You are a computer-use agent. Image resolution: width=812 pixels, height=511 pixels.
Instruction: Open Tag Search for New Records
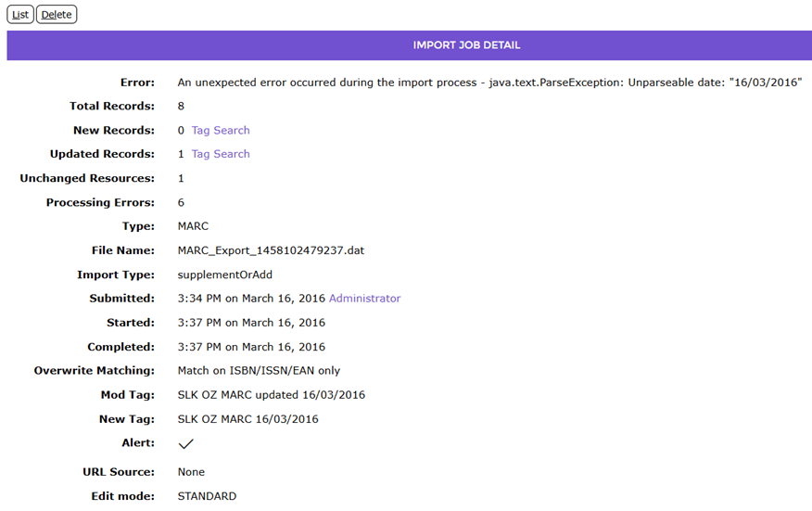click(221, 130)
